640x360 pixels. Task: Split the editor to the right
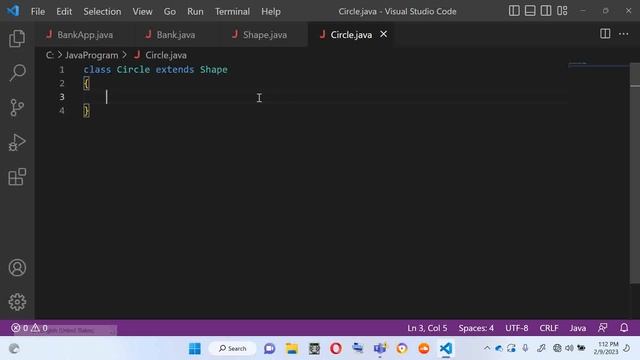605,34
